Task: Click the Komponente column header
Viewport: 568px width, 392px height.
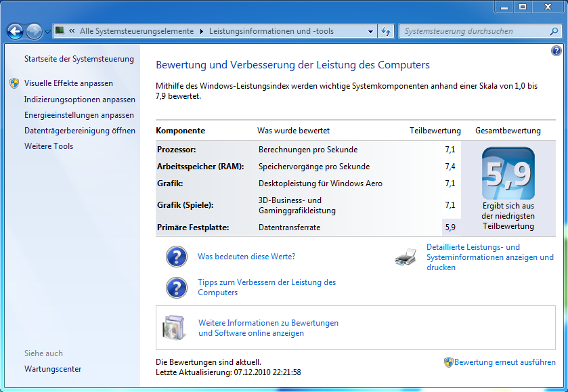Action: click(x=180, y=131)
